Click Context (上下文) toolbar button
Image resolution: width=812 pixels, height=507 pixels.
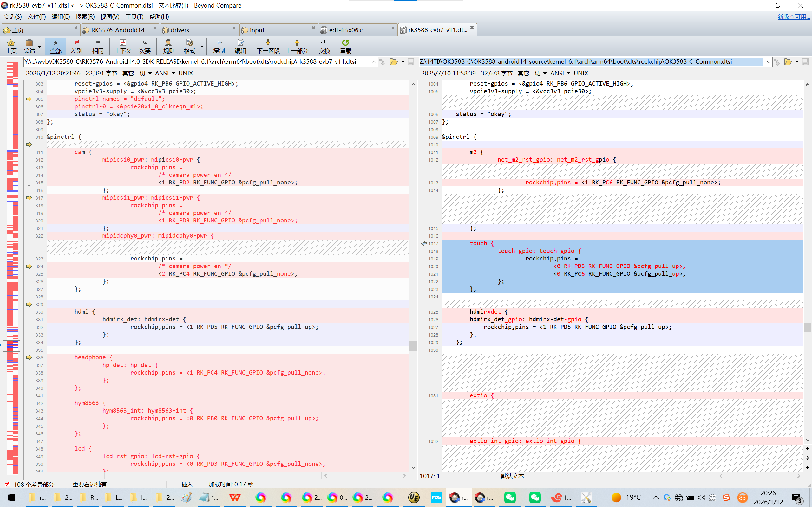pos(123,46)
